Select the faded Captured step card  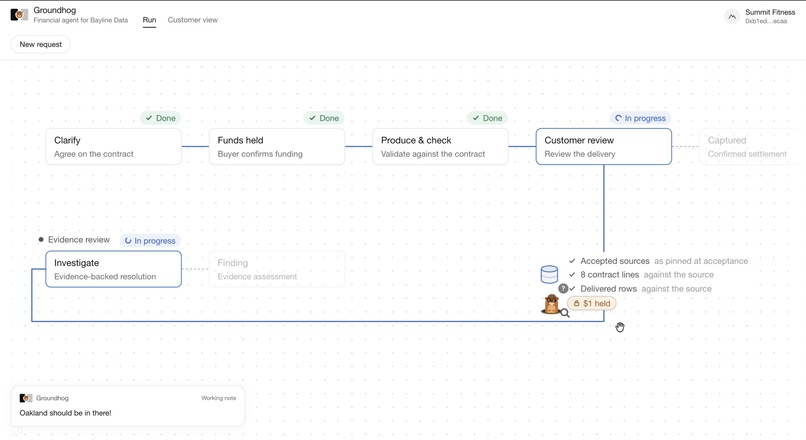tap(752, 146)
